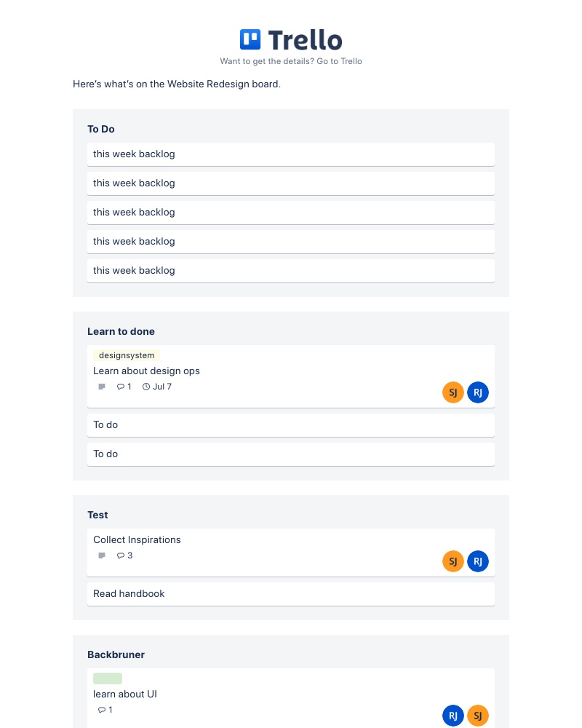Click the SJ avatar on learn about UI card
Screen dimensions: 582x728
[478, 716]
